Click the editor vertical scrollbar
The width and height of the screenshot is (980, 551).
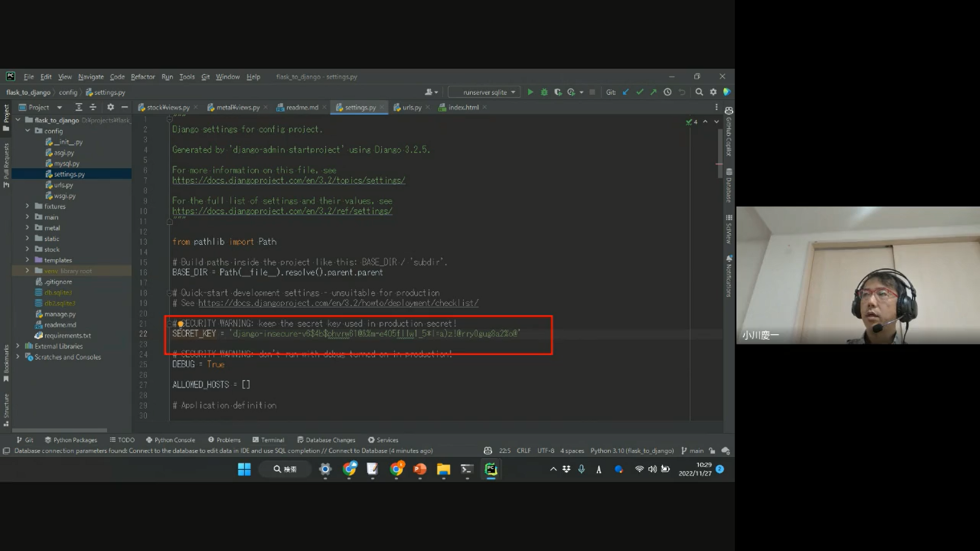(719, 153)
